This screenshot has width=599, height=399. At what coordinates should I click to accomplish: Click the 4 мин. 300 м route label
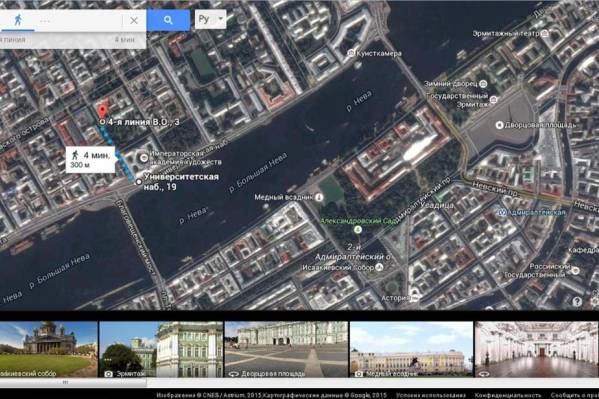(91, 160)
